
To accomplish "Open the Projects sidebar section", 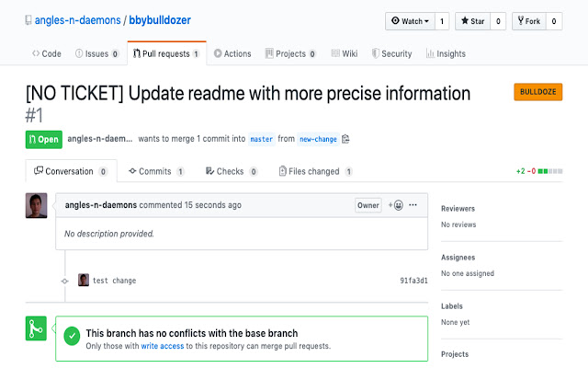I will 455,354.
